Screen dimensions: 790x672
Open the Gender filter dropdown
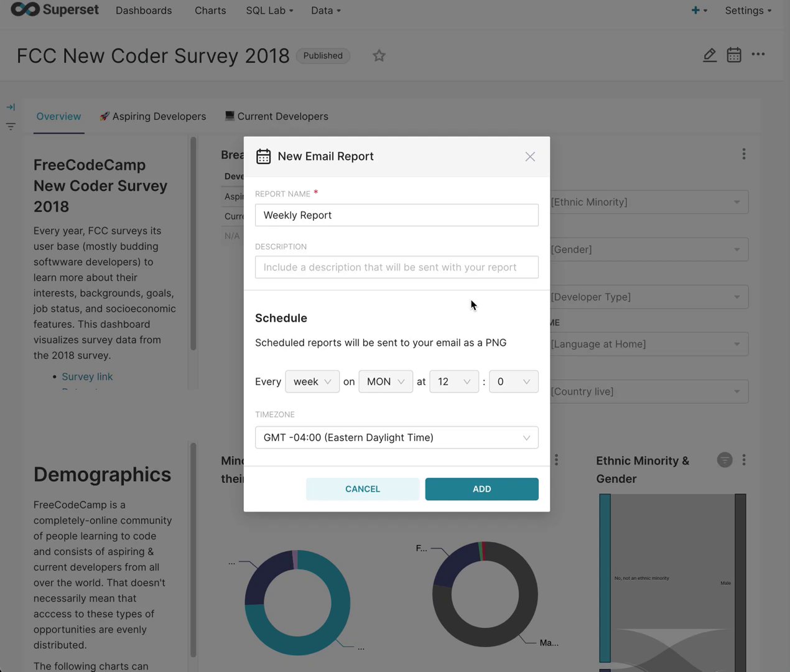tap(649, 250)
